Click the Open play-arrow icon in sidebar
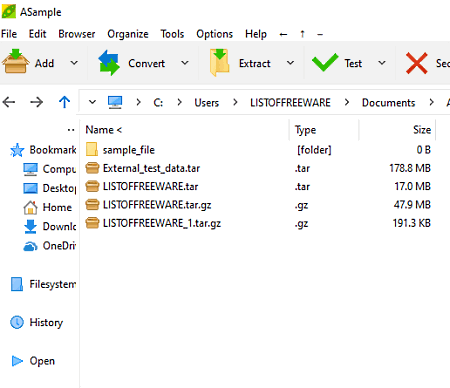The height and width of the screenshot is (388, 450). [17, 361]
